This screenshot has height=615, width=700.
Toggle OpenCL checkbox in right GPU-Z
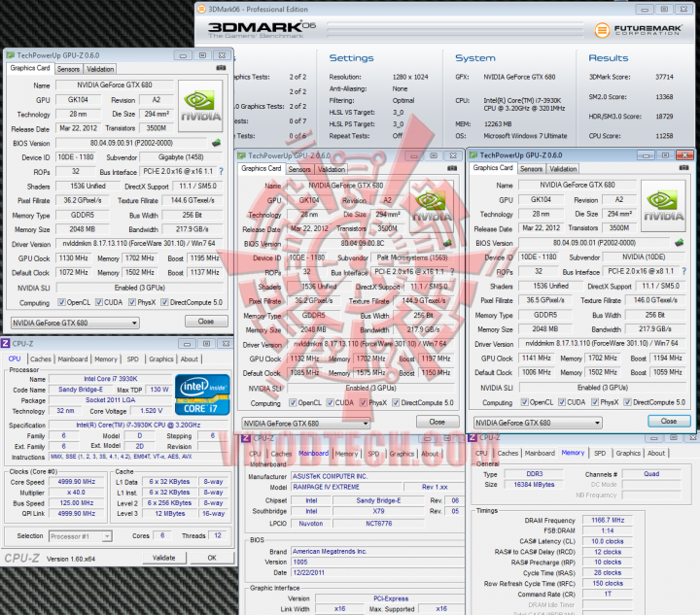point(525,402)
